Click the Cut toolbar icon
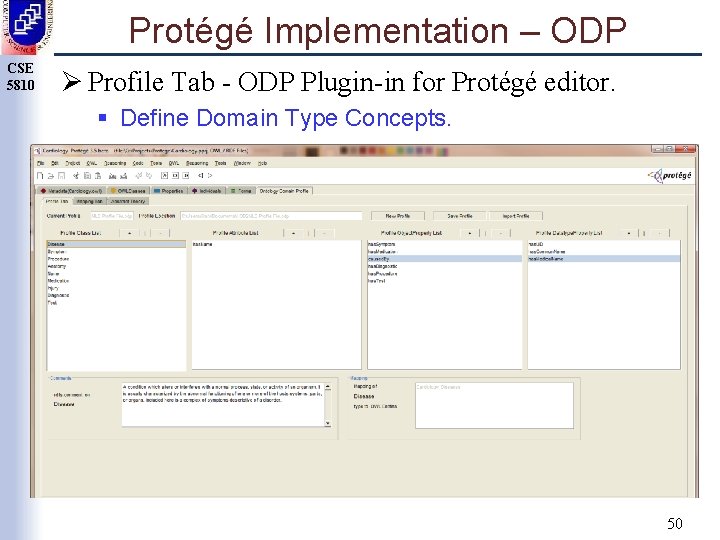The image size is (720, 540). tap(76, 175)
